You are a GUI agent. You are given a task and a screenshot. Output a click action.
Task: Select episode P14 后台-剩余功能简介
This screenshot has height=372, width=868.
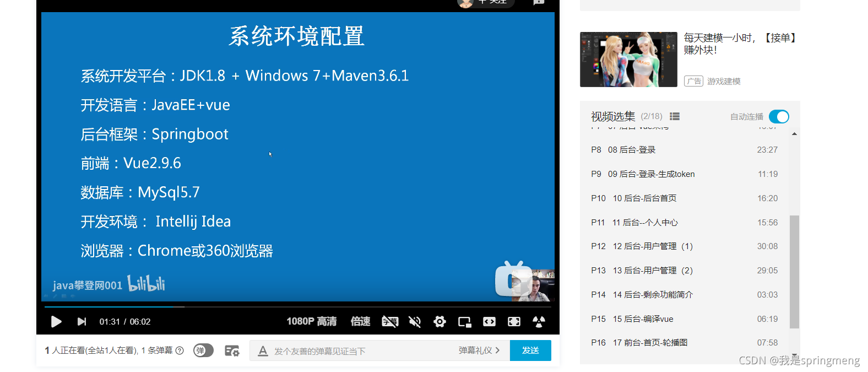tap(653, 295)
